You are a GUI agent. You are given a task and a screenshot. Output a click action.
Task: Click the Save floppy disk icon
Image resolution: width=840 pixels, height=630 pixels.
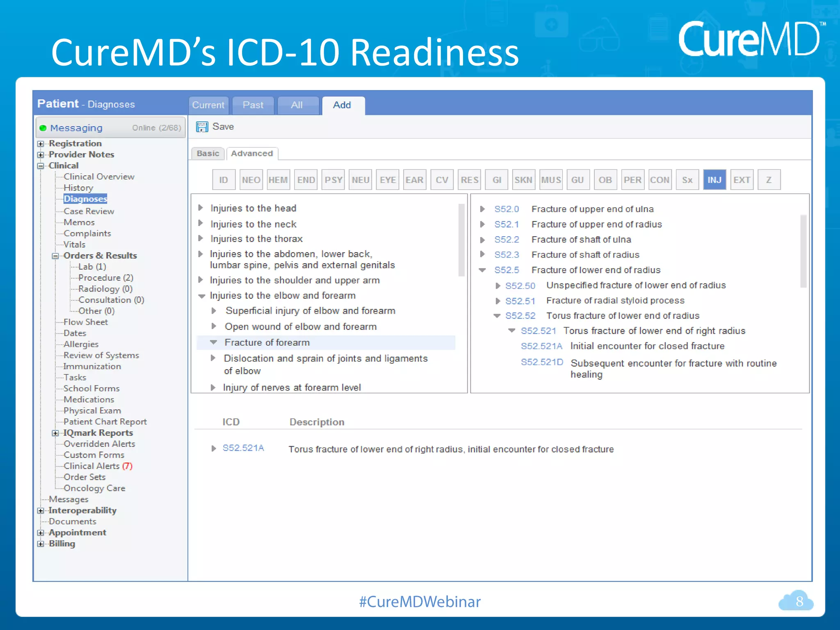click(x=202, y=127)
